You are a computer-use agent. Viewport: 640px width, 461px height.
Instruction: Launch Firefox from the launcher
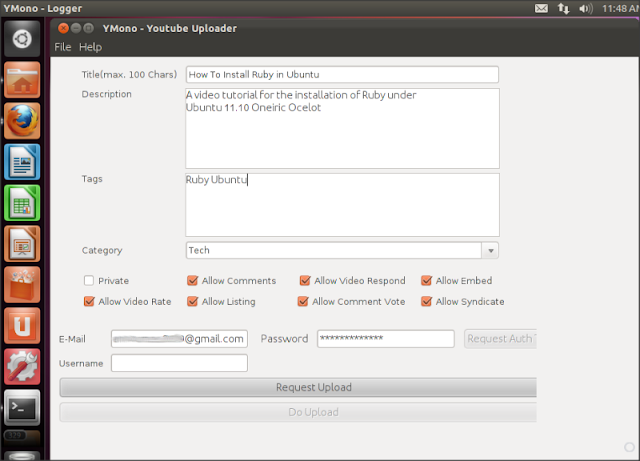coord(22,121)
